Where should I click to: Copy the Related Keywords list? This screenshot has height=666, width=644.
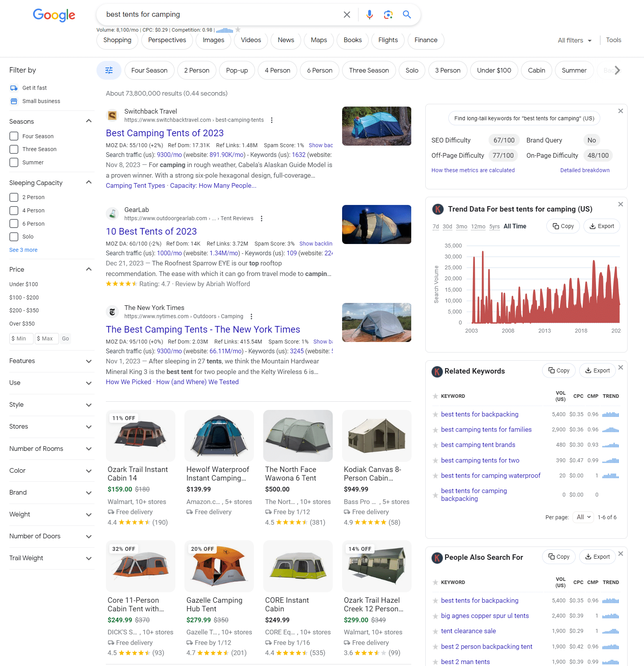tap(558, 370)
